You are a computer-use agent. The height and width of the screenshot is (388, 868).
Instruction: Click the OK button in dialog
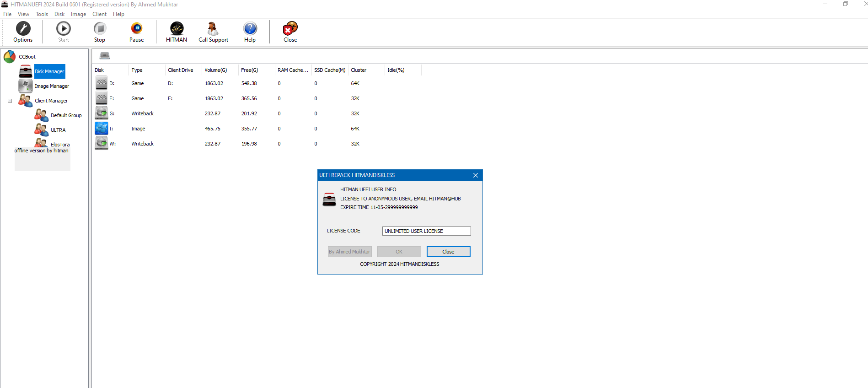coord(399,252)
